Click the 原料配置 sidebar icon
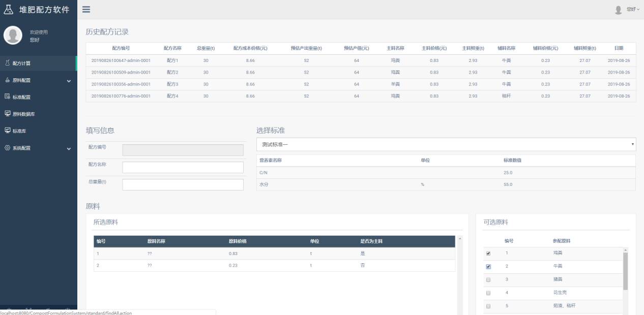 7,80
